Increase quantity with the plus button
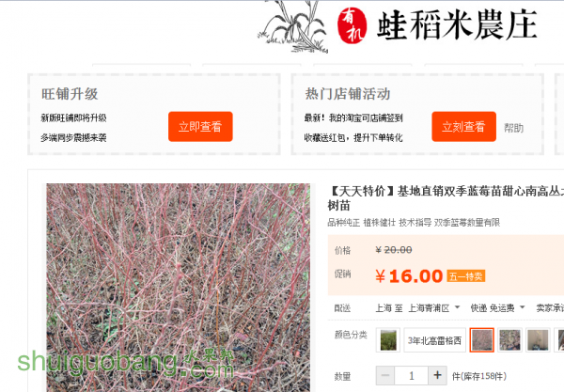Image resolution: width=564 pixels, height=392 pixels. pyautogui.click(x=437, y=375)
